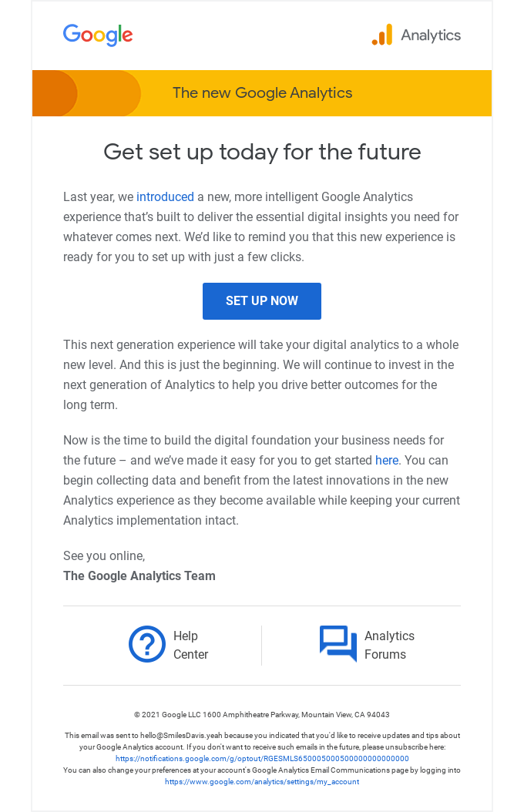This screenshot has width=524, height=812.
Task: Click the Analytics Forums text label
Action: (x=389, y=644)
